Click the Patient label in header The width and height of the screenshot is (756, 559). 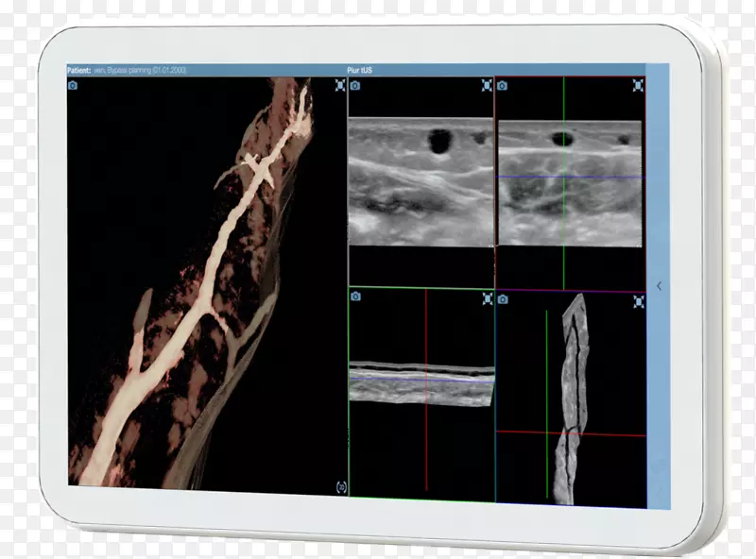coord(78,70)
